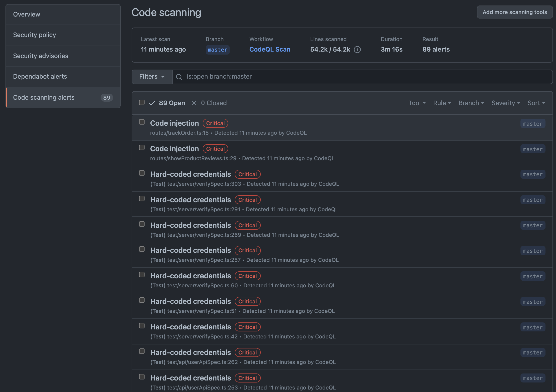Open the Security advisories section
Image resolution: width=556 pixels, height=392 pixels.
point(41,56)
